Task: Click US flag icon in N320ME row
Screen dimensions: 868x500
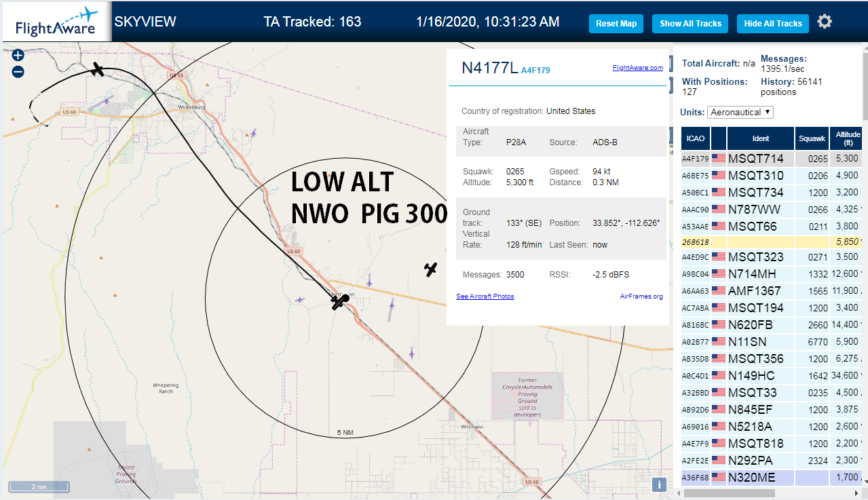Action: (719, 478)
